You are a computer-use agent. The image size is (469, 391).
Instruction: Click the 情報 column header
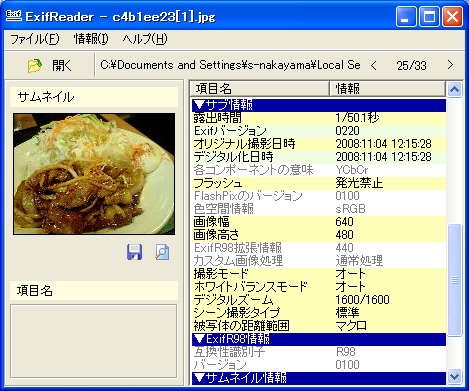387,89
